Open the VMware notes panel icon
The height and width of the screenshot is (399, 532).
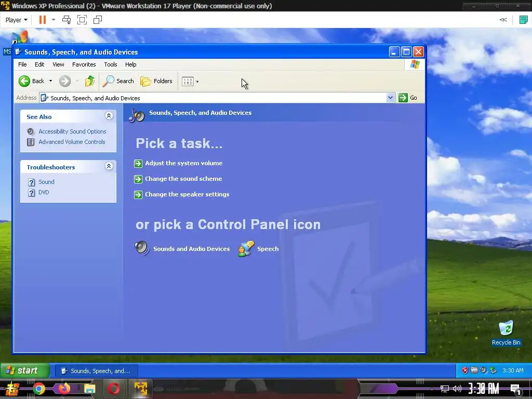524,20
